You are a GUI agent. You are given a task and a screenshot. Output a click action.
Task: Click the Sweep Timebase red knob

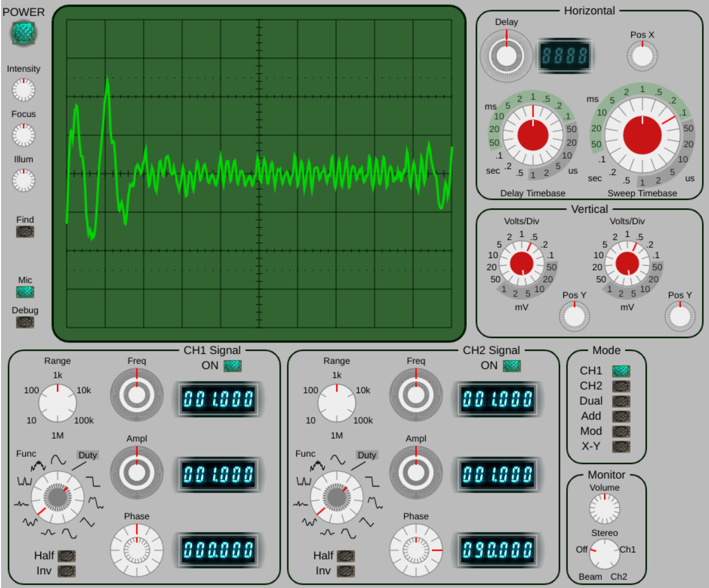642,135
